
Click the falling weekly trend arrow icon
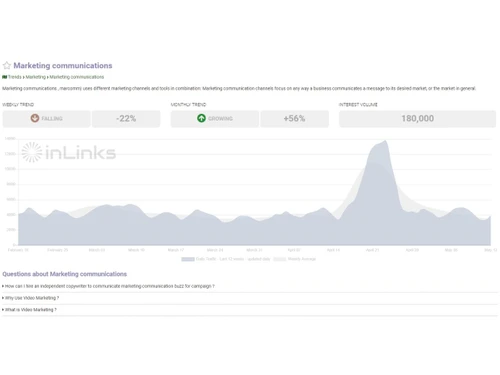click(35, 118)
